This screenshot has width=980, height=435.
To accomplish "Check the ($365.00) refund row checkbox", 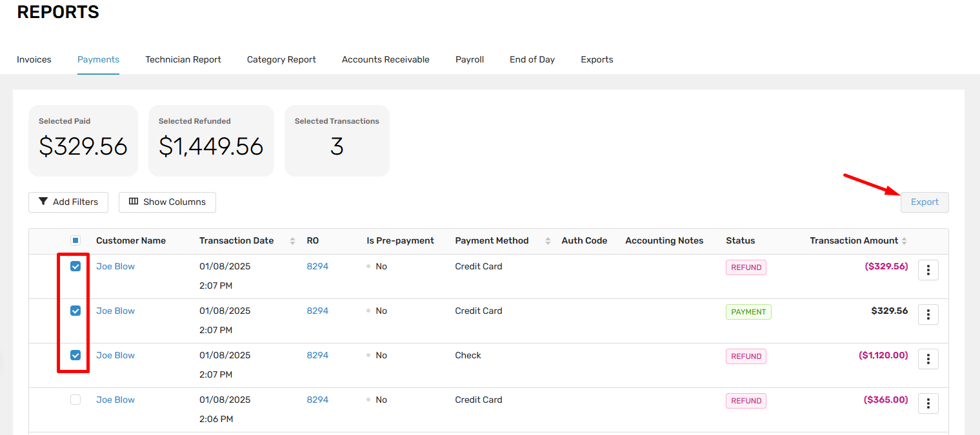I will coord(75,400).
